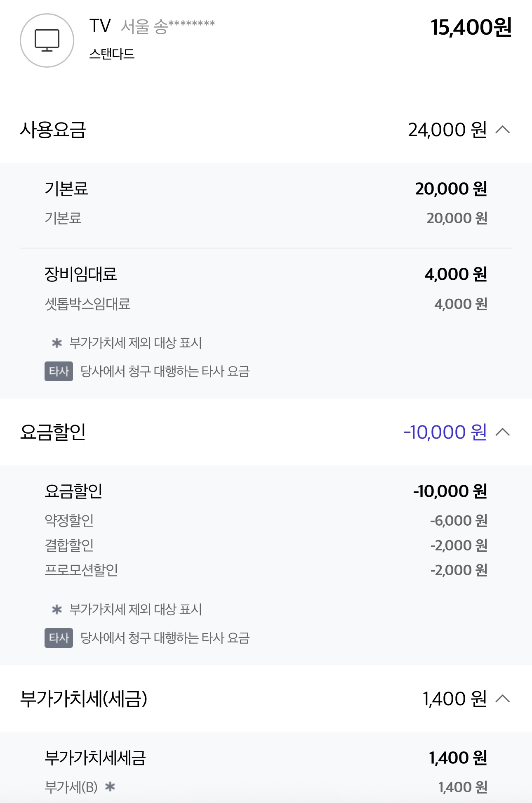The height and width of the screenshot is (803, 532).
Task: Select the 요금할인 section header
Action: click(53, 432)
